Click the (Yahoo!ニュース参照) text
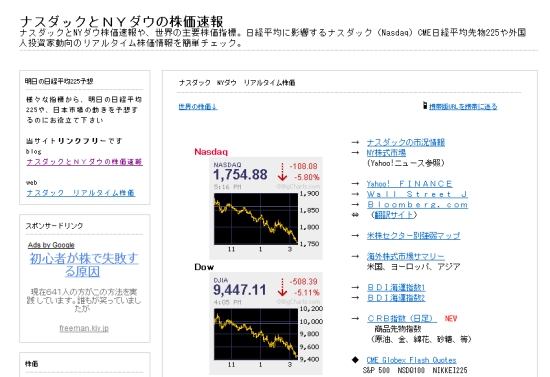This screenshot has height=377, width=550. click(x=405, y=163)
